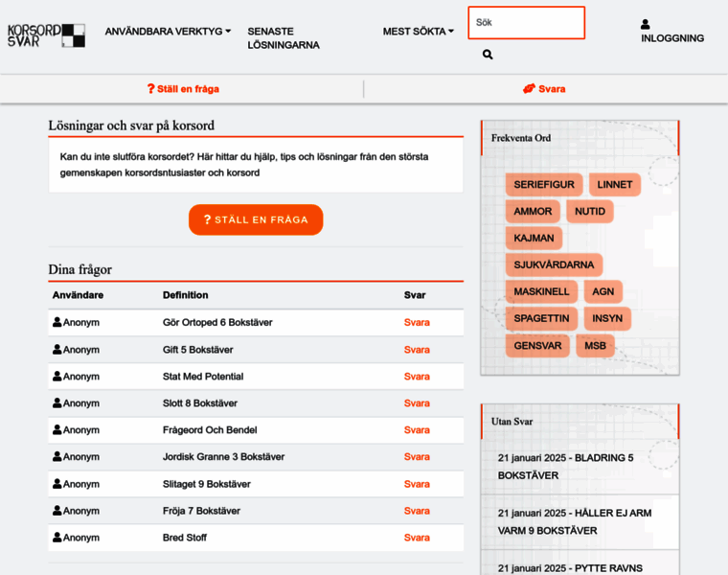
Task: Click the question mark icon beside Ställ en fråga
Action: 150,89
